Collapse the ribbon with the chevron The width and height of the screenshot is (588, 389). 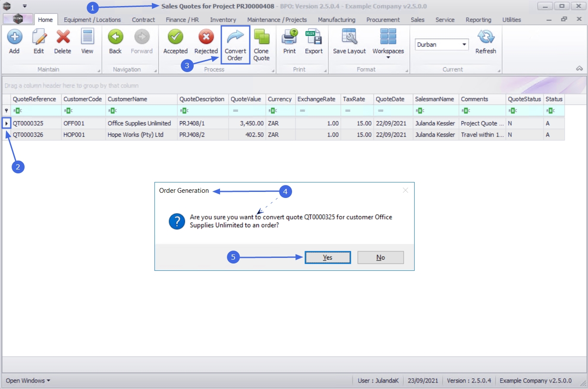(579, 69)
